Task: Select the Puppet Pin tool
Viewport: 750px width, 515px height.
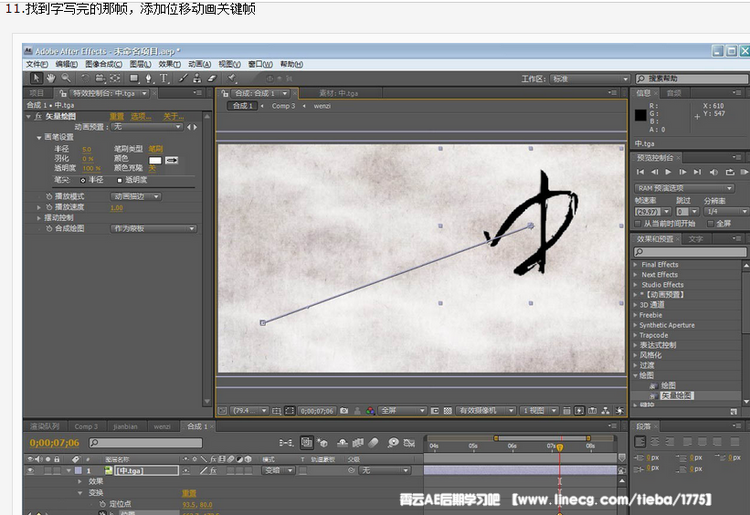Action: click(x=231, y=78)
